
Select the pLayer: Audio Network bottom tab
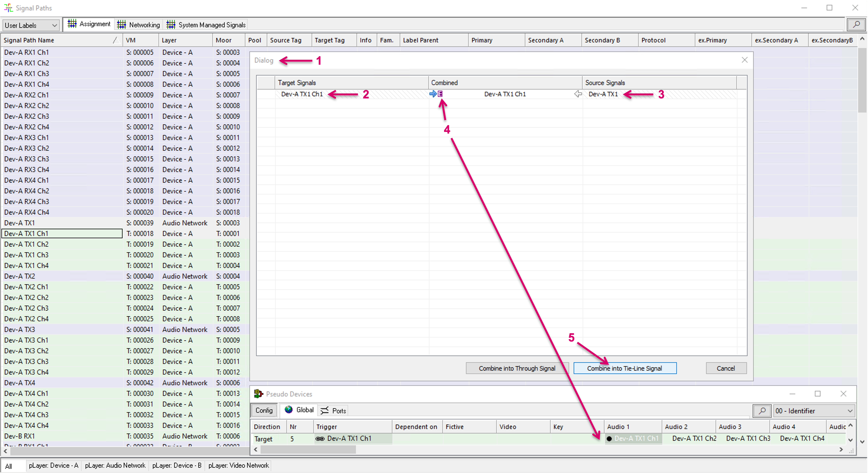pos(115,465)
